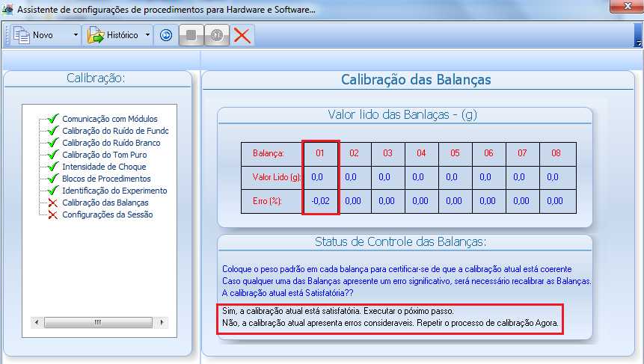Screen dimensions: 644x364
Task: Click the Novo document icon
Action: tap(21, 35)
